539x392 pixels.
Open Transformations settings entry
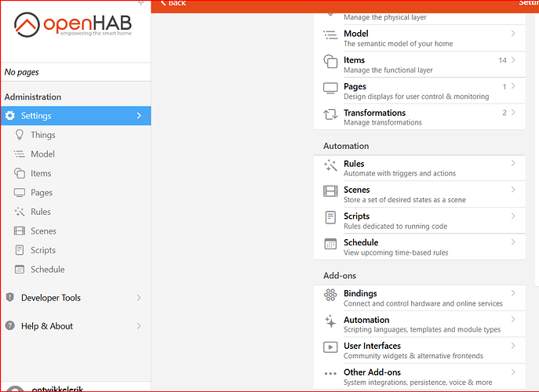[x=420, y=117]
